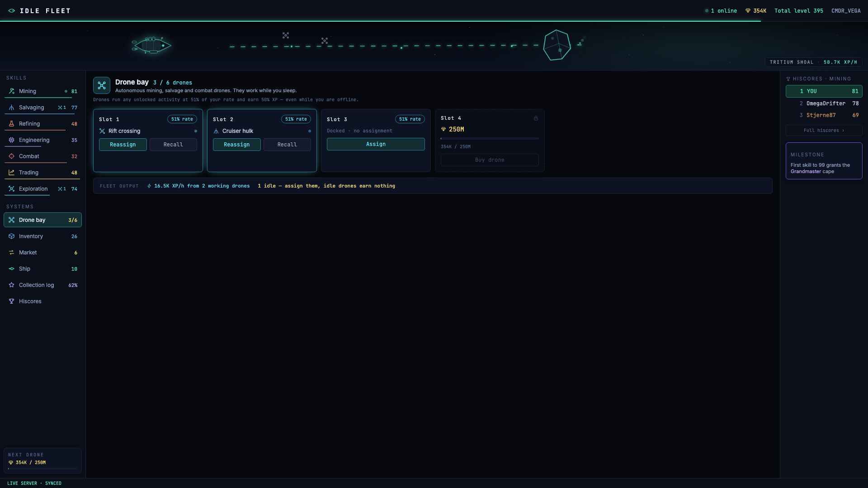
Task: Click the Mining skill pickaxe icon
Action: tap(11, 91)
